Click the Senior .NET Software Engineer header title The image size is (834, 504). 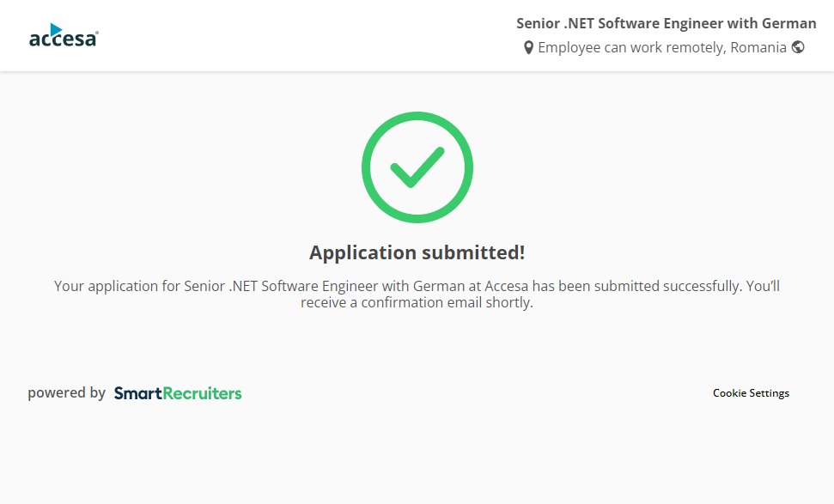click(x=666, y=23)
